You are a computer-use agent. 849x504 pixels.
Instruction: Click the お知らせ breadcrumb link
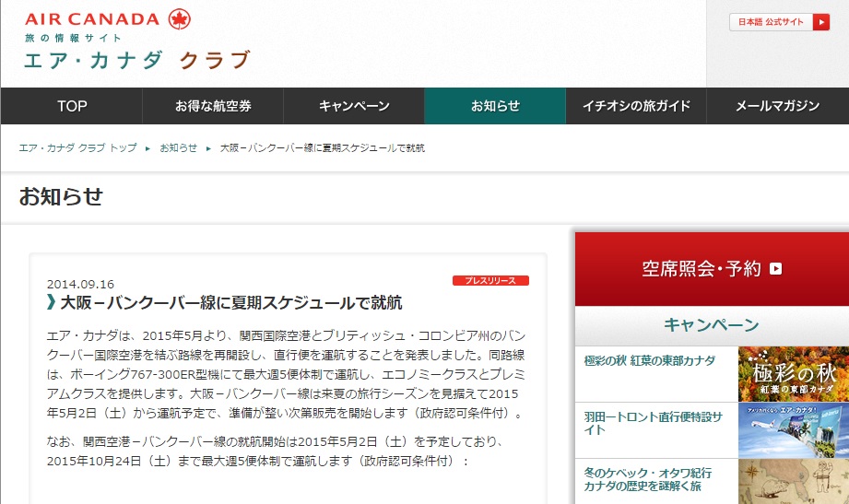pos(178,147)
